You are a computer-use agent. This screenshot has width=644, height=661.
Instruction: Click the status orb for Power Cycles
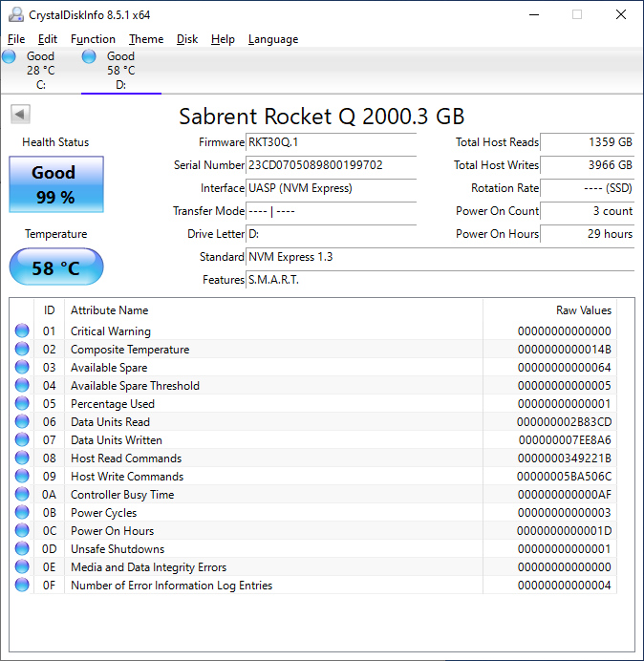coord(22,513)
